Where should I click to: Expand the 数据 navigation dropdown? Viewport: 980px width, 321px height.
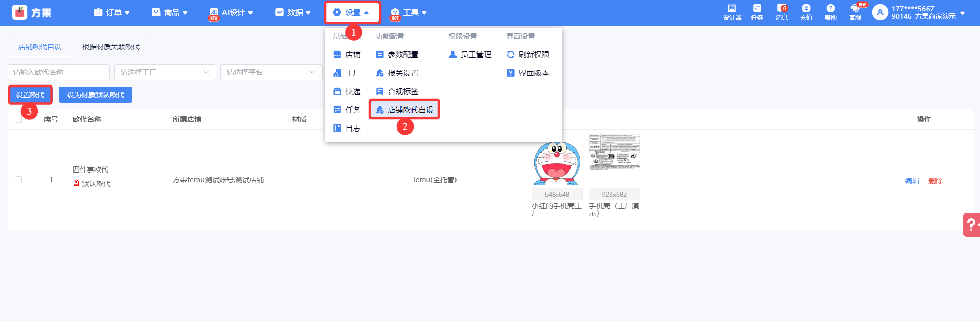(293, 12)
